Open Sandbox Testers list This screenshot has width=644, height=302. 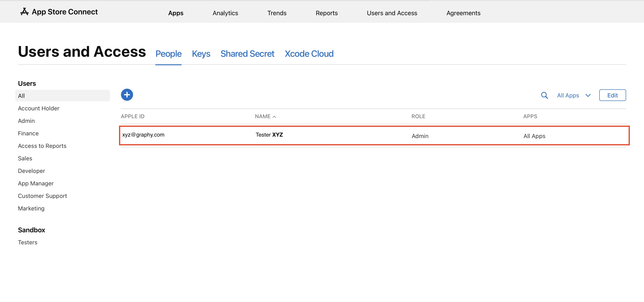point(28,242)
